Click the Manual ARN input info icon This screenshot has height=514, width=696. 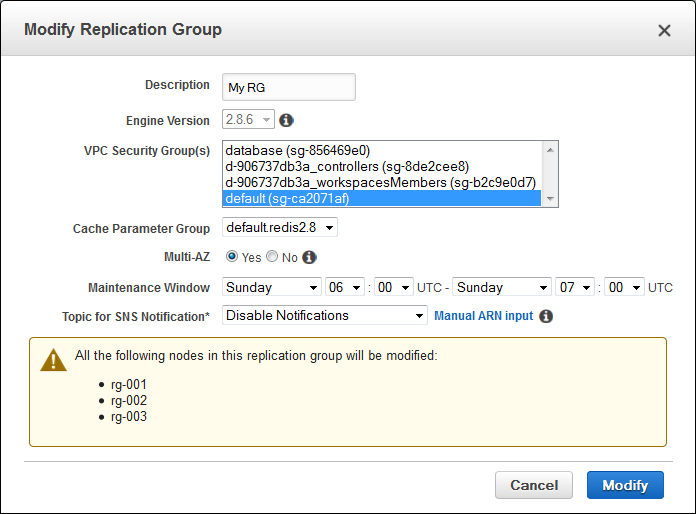click(546, 316)
